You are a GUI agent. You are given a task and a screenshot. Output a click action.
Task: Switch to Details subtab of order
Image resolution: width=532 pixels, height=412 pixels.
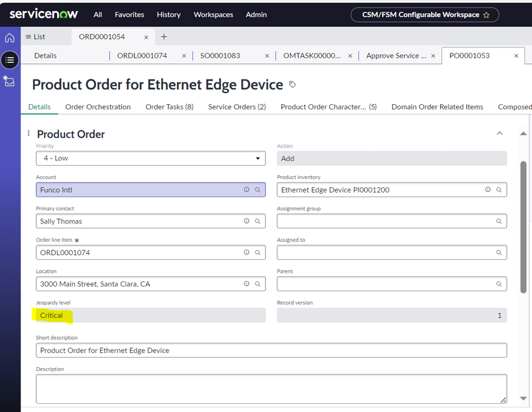(45, 56)
